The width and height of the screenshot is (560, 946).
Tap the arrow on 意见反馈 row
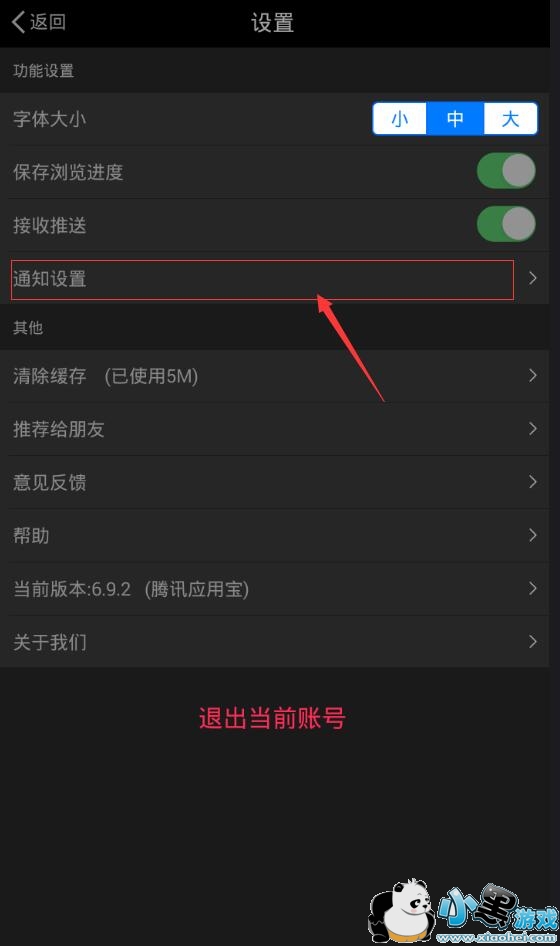[x=533, y=482]
